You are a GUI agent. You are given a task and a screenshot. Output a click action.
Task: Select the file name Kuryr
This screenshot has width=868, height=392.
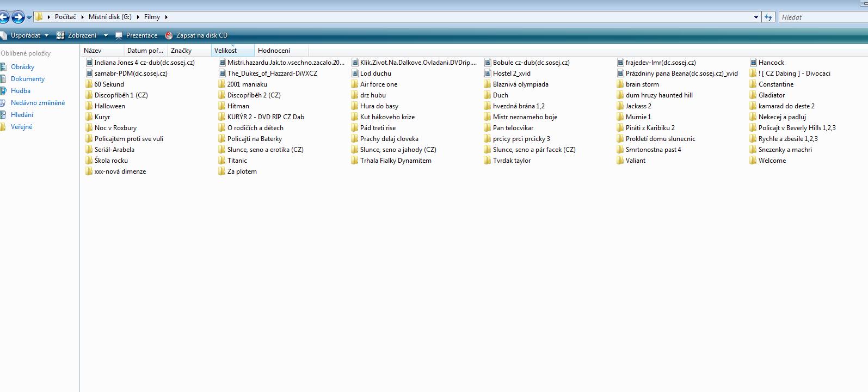[x=102, y=117]
